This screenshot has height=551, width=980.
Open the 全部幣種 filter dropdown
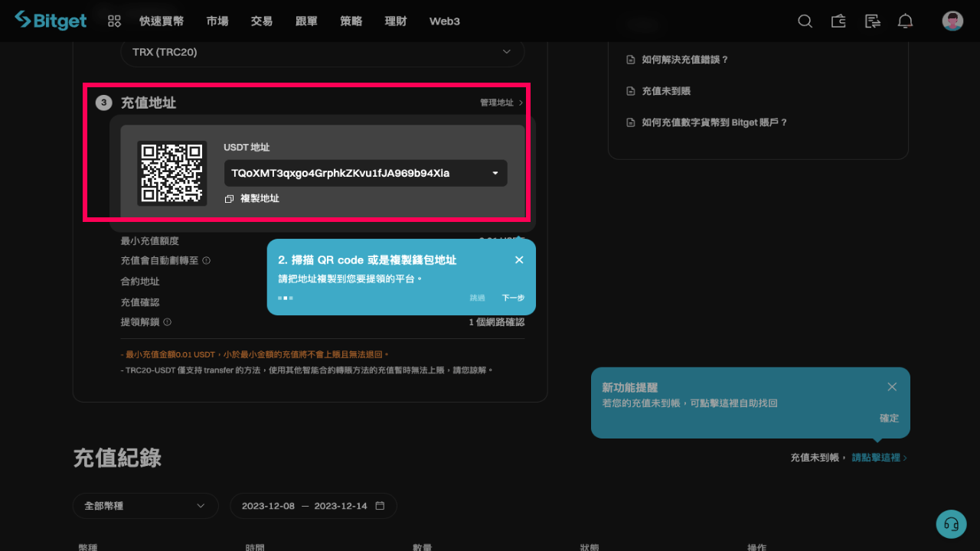(145, 506)
